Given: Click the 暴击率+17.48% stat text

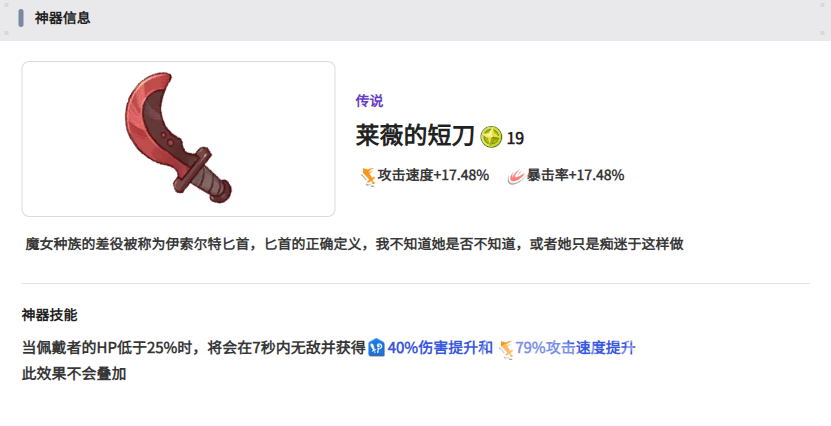Looking at the screenshot, I should coord(575,175).
